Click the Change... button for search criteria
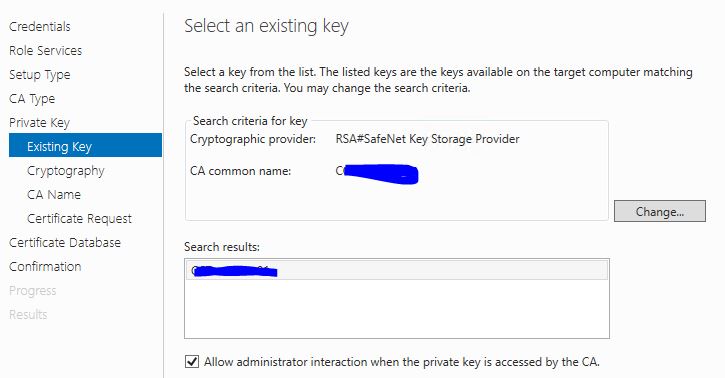This screenshot has width=725, height=378. (660, 211)
